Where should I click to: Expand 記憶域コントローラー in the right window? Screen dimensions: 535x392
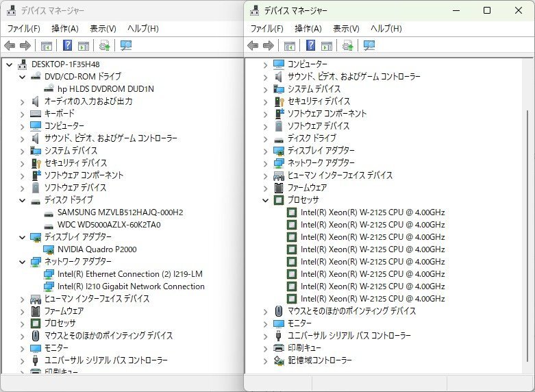coord(266,360)
